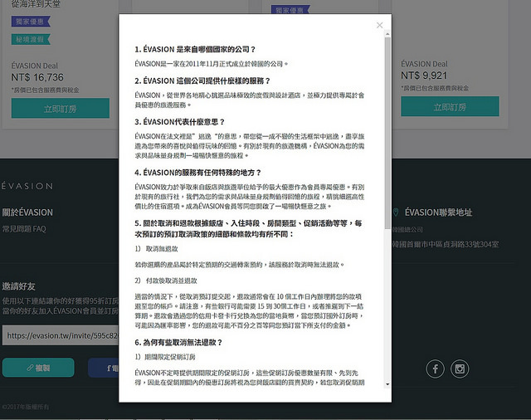Close the FAQ popup with the X
The height and width of the screenshot is (420, 531).
(380, 25)
